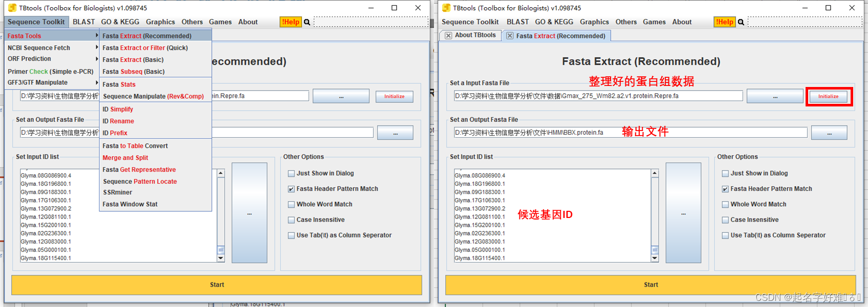Screen dimensions: 868x307
Task: Enable Just Show in Dialog in right window
Action: point(725,173)
